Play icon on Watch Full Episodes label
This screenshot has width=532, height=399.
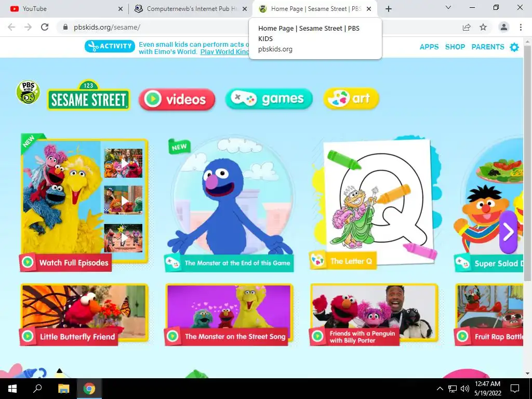pyautogui.click(x=28, y=262)
